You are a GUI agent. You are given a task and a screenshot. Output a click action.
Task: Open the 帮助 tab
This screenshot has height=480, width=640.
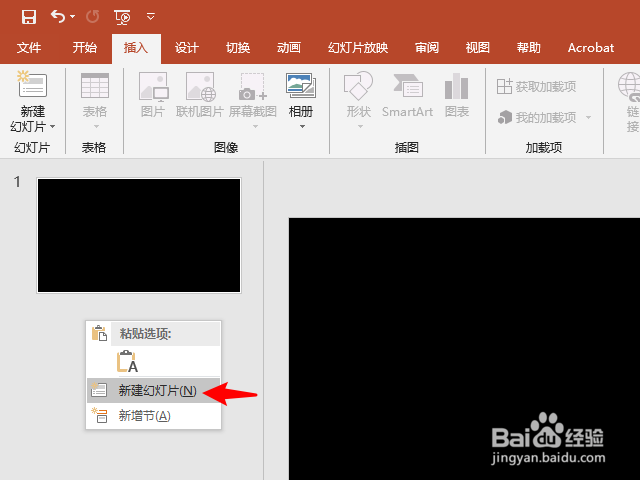[x=529, y=48]
